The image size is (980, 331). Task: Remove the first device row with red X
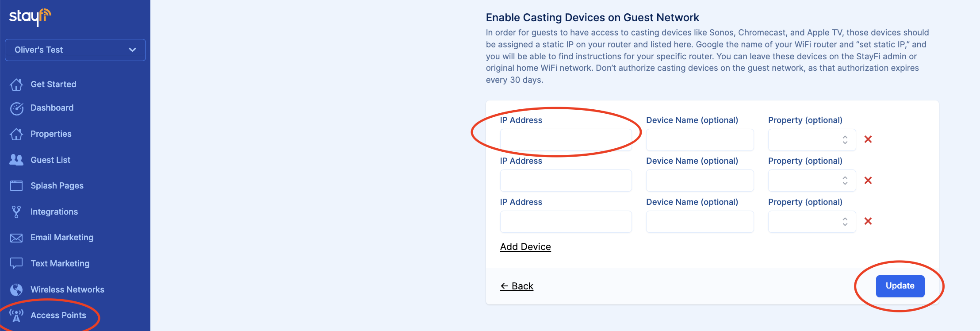(868, 139)
